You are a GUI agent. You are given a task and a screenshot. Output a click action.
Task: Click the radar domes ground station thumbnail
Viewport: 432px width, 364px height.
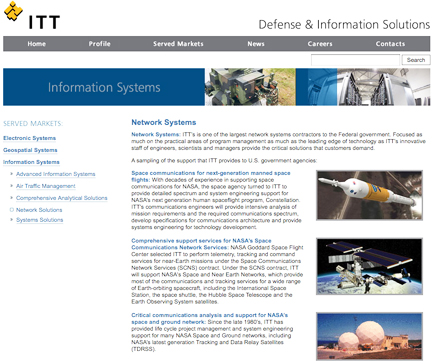tap(369, 336)
